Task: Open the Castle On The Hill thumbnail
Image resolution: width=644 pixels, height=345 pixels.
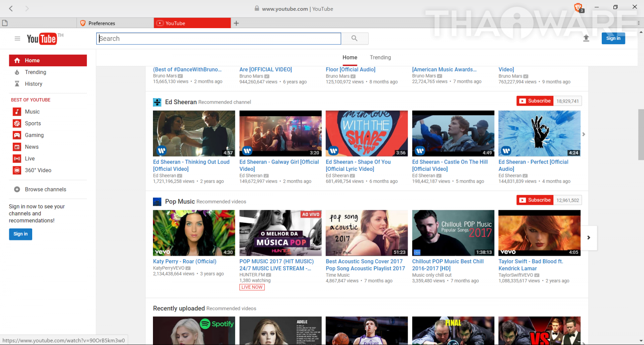Action: coord(453,133)
